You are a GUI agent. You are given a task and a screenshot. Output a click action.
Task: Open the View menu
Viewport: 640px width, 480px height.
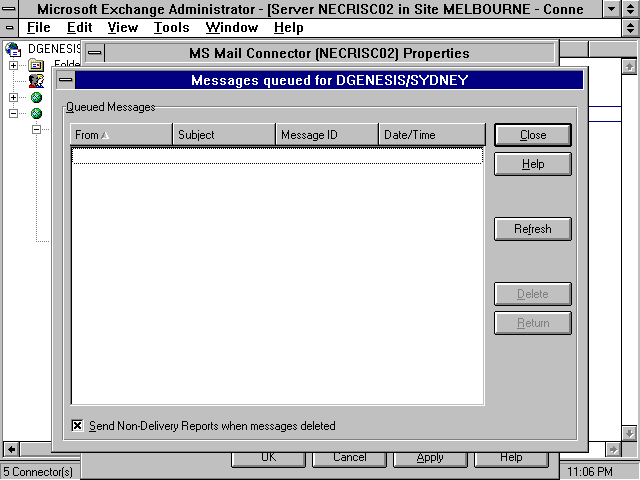point(122,28)
